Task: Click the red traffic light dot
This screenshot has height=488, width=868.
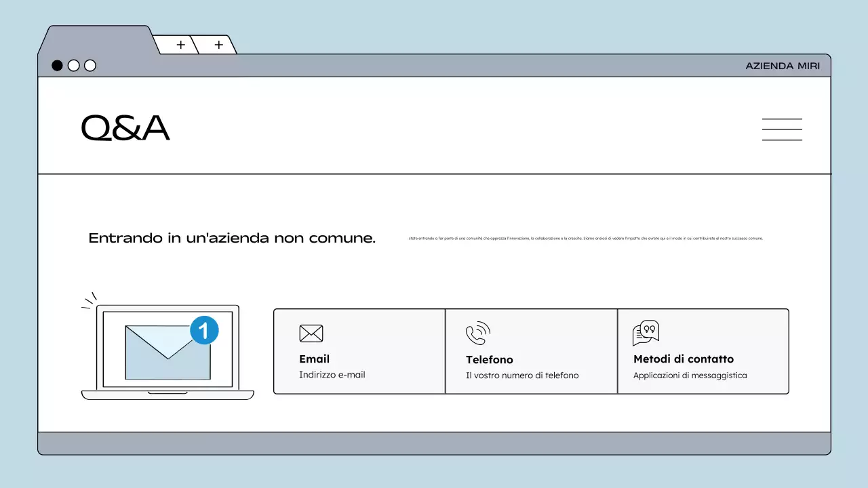Action: 57,65
